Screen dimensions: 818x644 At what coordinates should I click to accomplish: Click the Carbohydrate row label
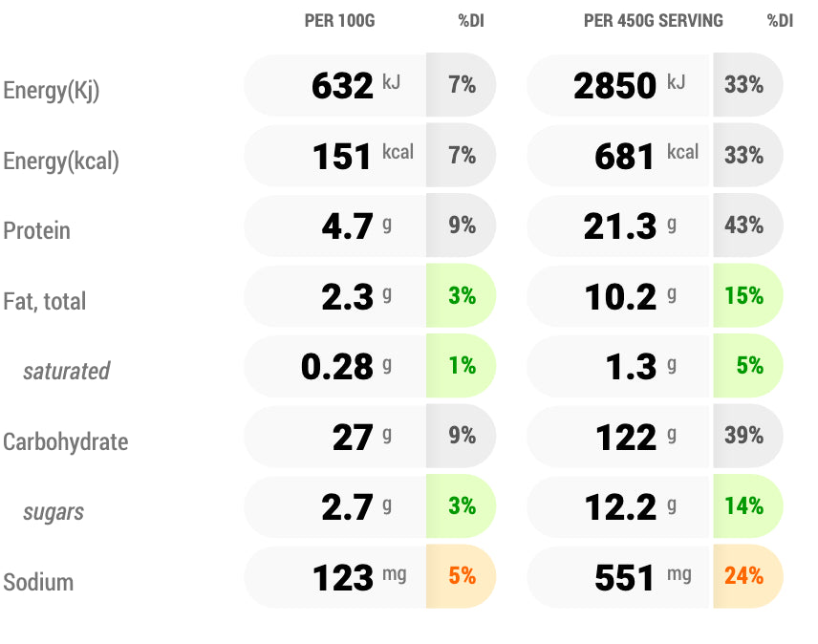click(65, 442)
